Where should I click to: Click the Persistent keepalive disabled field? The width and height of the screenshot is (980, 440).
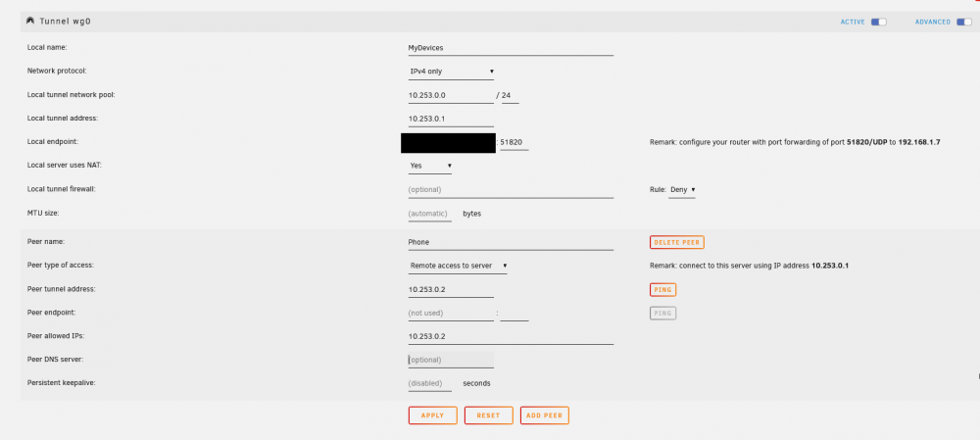[x=429, y=384]
